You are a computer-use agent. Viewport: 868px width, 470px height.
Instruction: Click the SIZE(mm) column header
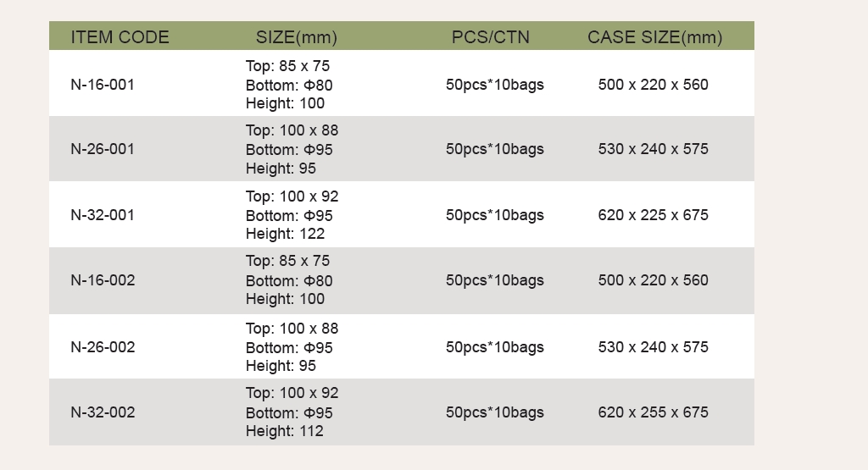[x=297, y=37]
